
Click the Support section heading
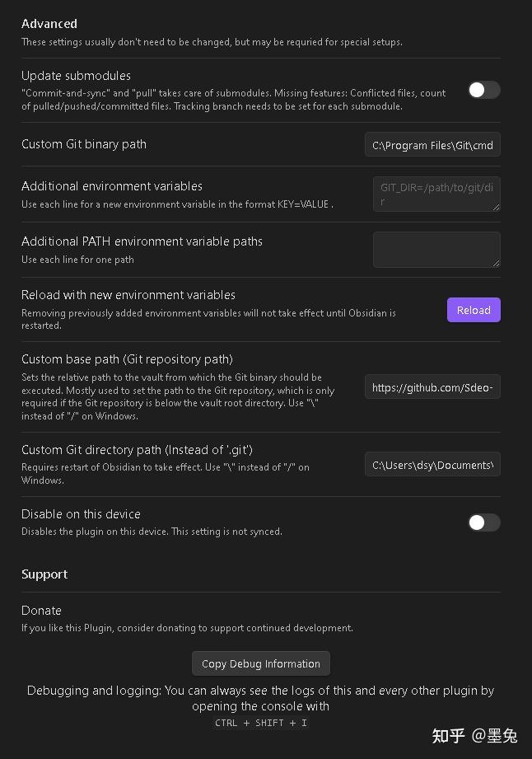pyautogui.click(x=44, y=574)
